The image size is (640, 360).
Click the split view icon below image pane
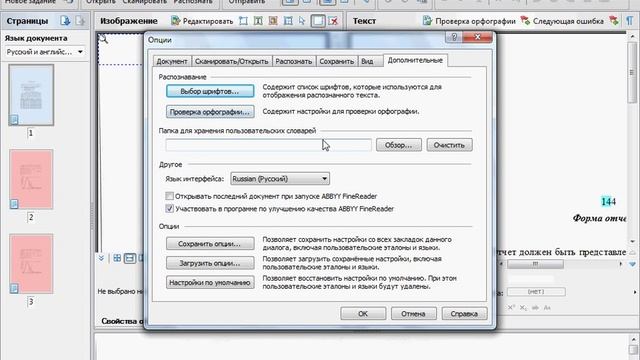130,258
